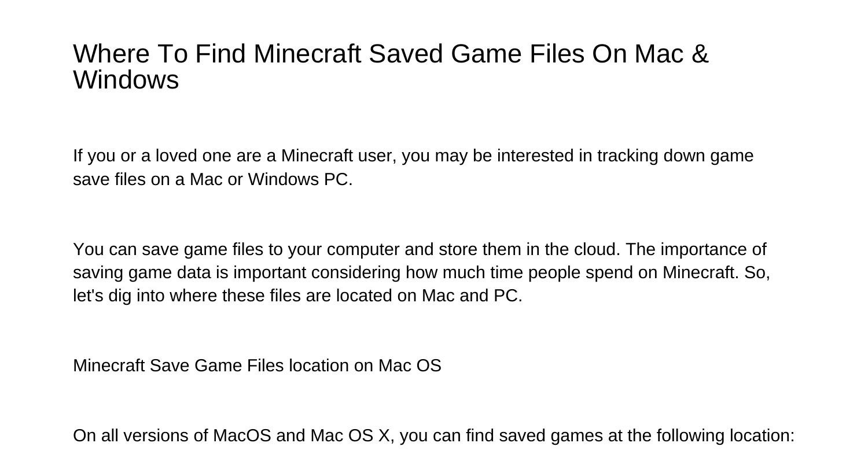Click the phrase 'tracking down game'
The image size is (868, 454).
click(x=675, y=156)
